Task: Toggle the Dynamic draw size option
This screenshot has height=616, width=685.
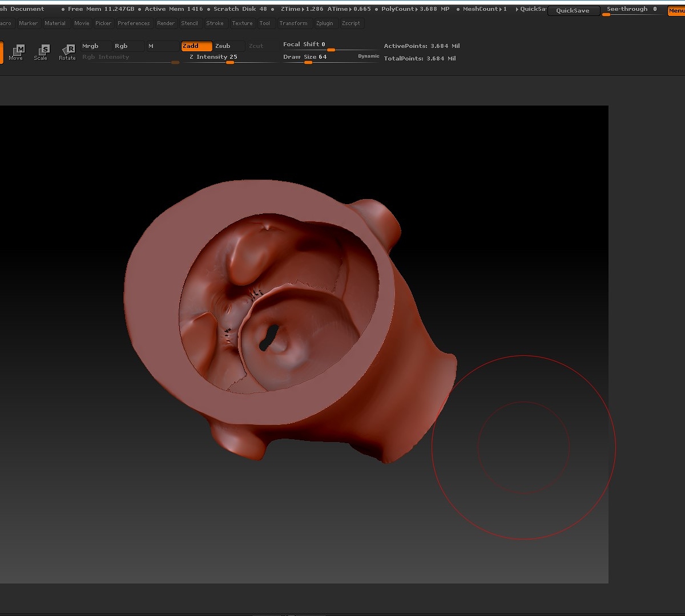Action: pyautogui.click(x=369, y=56)
